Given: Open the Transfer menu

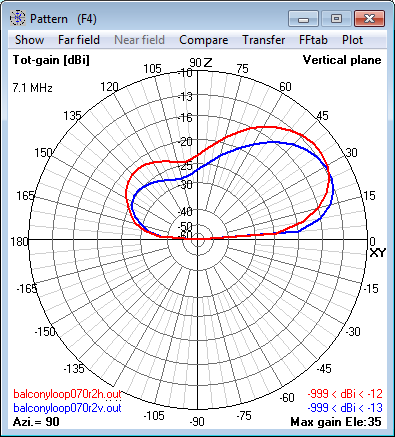Looking at the screenshot, I should point(264,40).
